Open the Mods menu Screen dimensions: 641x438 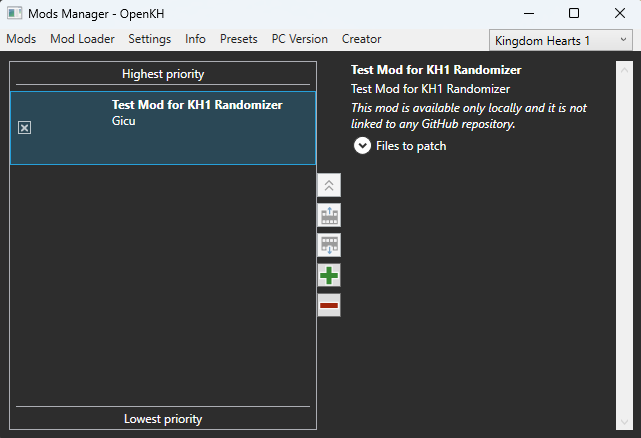[x=21, y=39]
